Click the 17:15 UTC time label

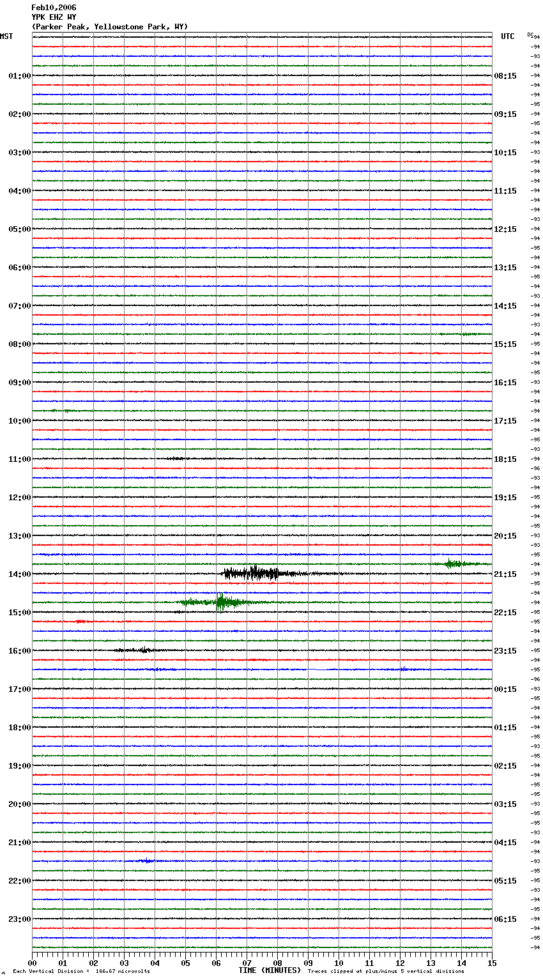[505, 421]
